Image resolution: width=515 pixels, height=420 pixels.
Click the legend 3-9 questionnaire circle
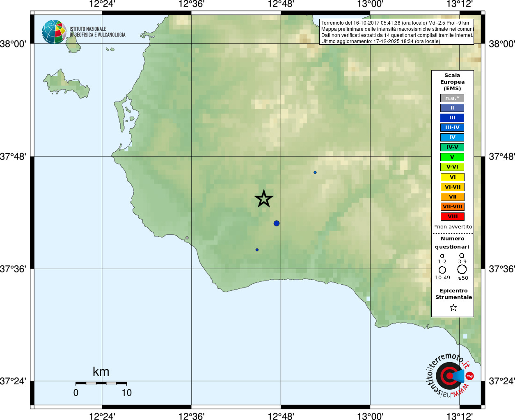462,256
